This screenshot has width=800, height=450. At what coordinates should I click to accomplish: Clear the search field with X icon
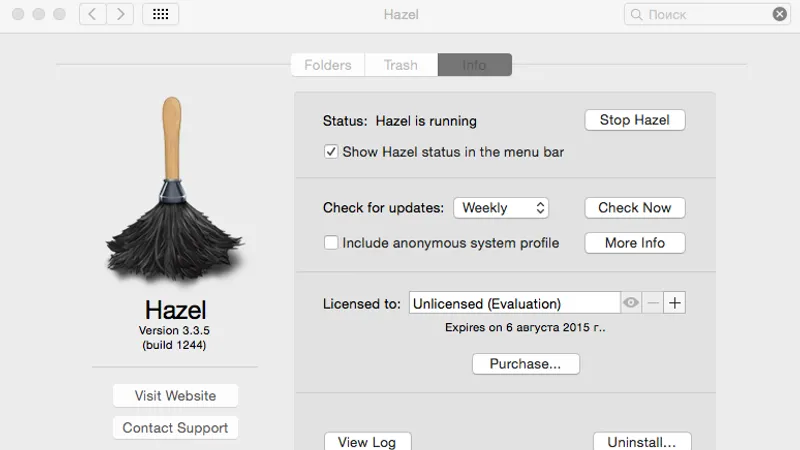point(780,14)
